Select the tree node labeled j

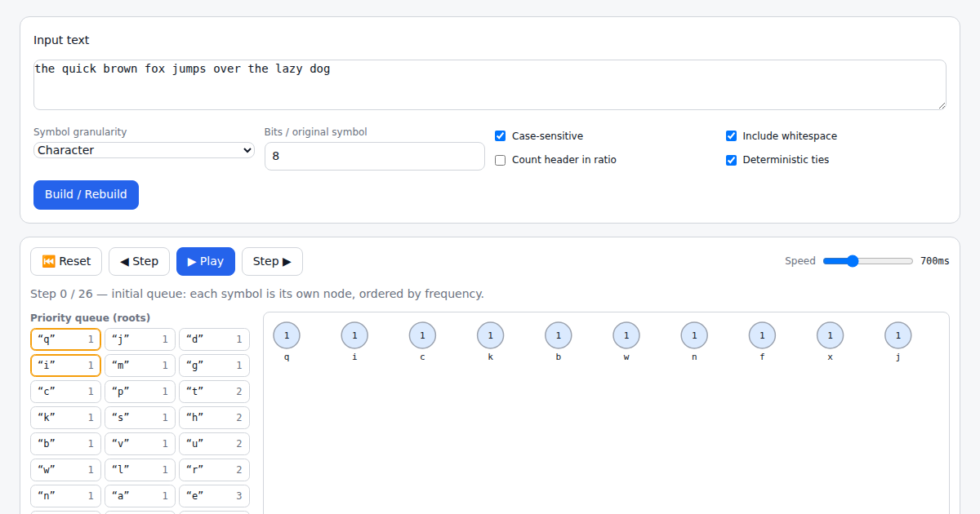click(x=898, y=335)
